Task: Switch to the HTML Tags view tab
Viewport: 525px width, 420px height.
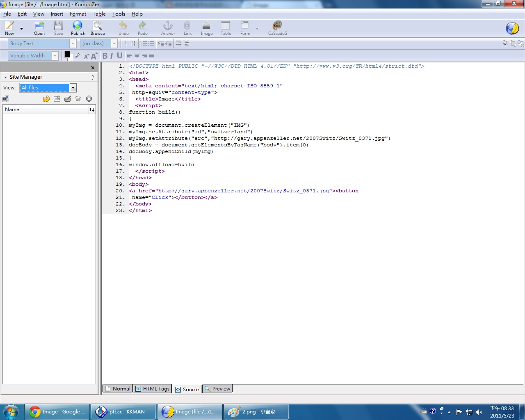Action: (x=152, y=389)
